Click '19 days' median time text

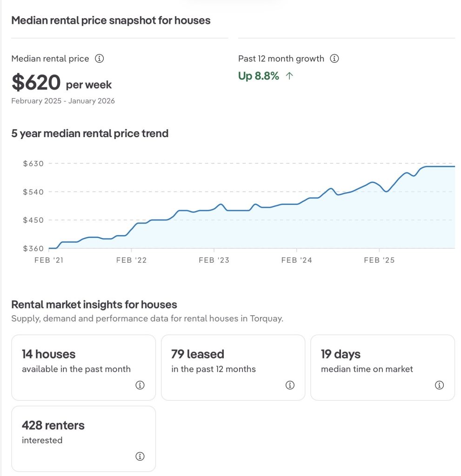[x=341, y=354]
